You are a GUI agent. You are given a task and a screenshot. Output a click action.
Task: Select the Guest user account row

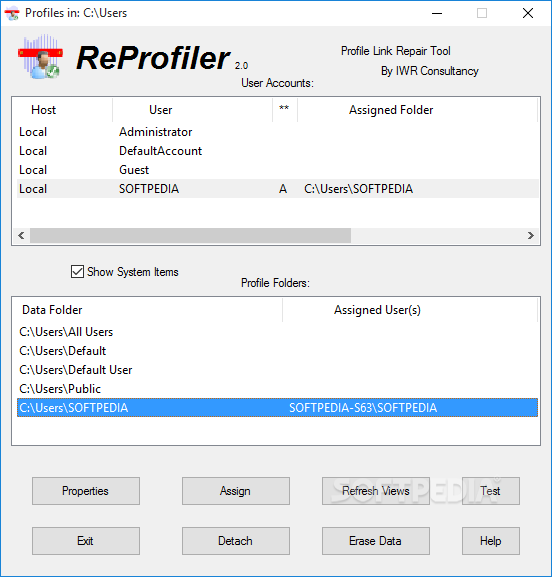point(278,170)
